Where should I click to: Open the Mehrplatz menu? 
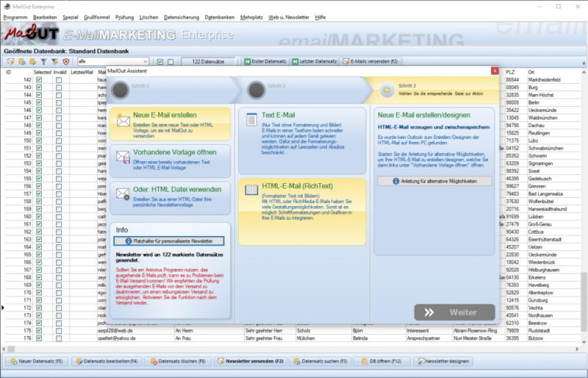click(x=251, y=17)
